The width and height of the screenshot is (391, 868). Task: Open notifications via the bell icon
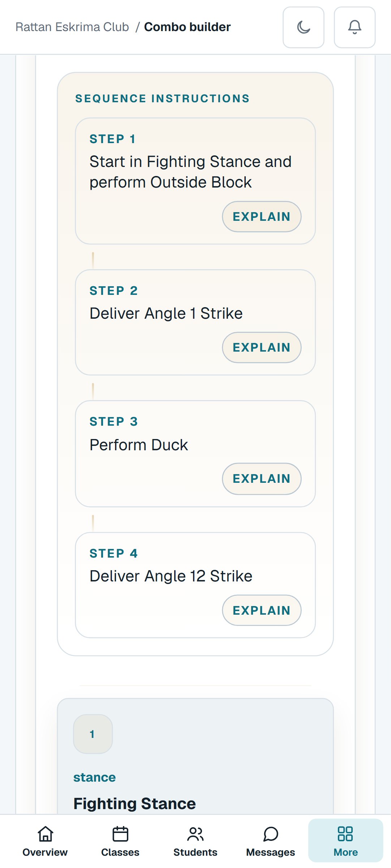click(355, 27)
